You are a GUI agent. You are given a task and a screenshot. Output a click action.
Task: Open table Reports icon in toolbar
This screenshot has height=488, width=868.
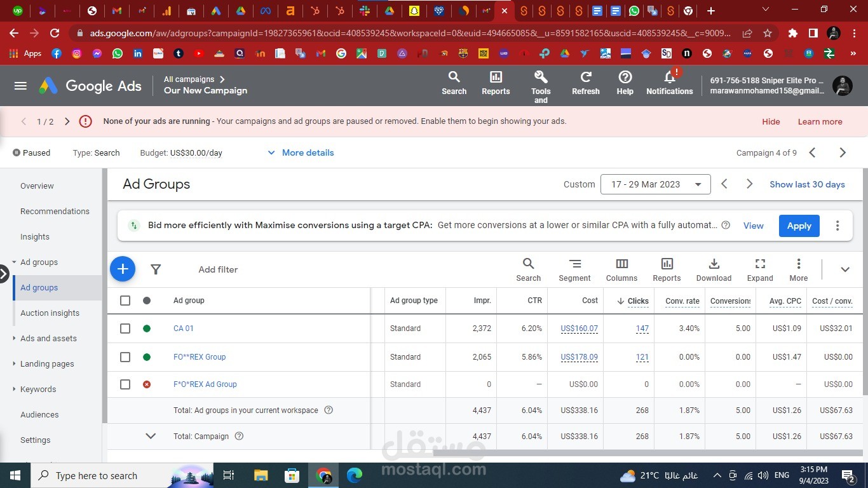[x=667, y=269]
